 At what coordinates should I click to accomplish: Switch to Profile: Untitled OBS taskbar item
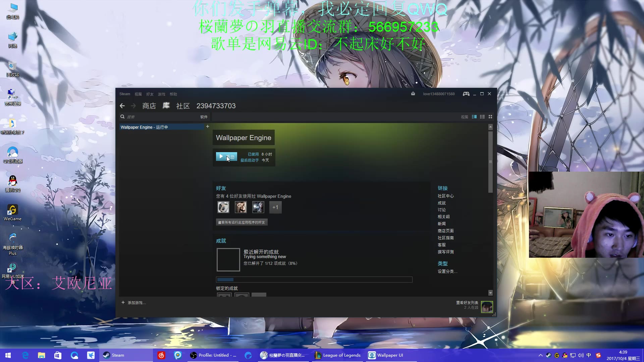pos(213,355)
